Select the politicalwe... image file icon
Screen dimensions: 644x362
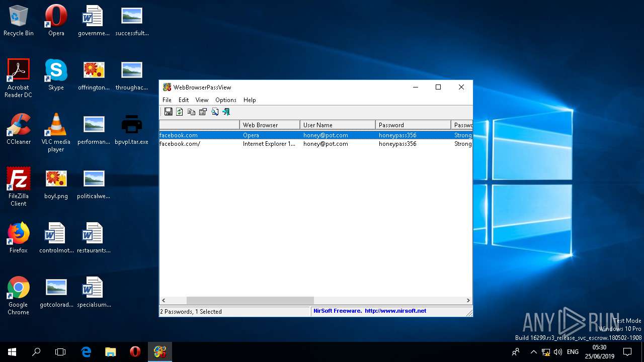(x=94, y=184)
